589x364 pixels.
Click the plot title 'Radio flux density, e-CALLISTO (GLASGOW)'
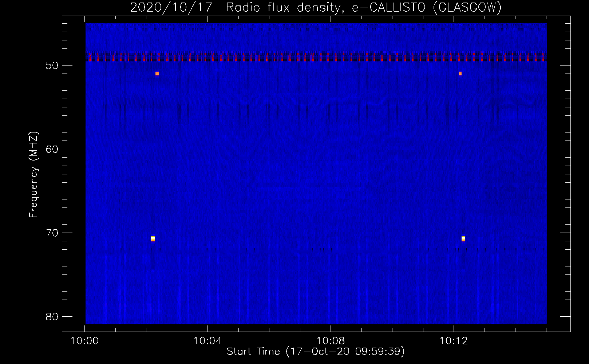(x=364, y=7)
